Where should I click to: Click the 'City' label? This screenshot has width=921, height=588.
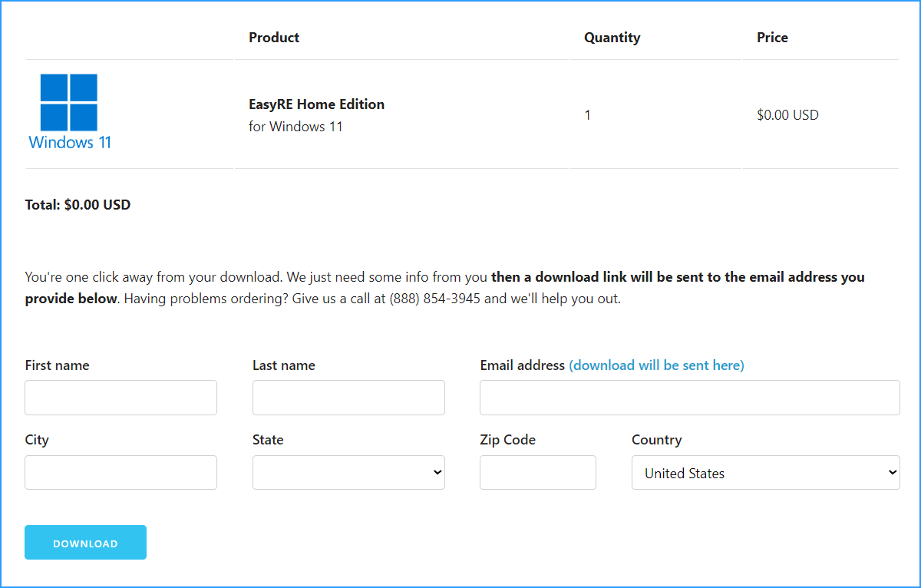(37, 440)
